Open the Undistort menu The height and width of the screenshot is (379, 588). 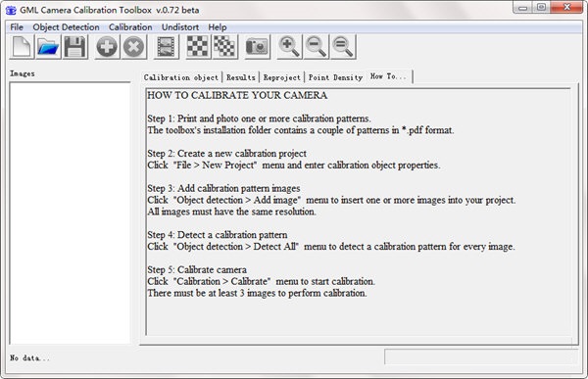(x=180, y=27)
